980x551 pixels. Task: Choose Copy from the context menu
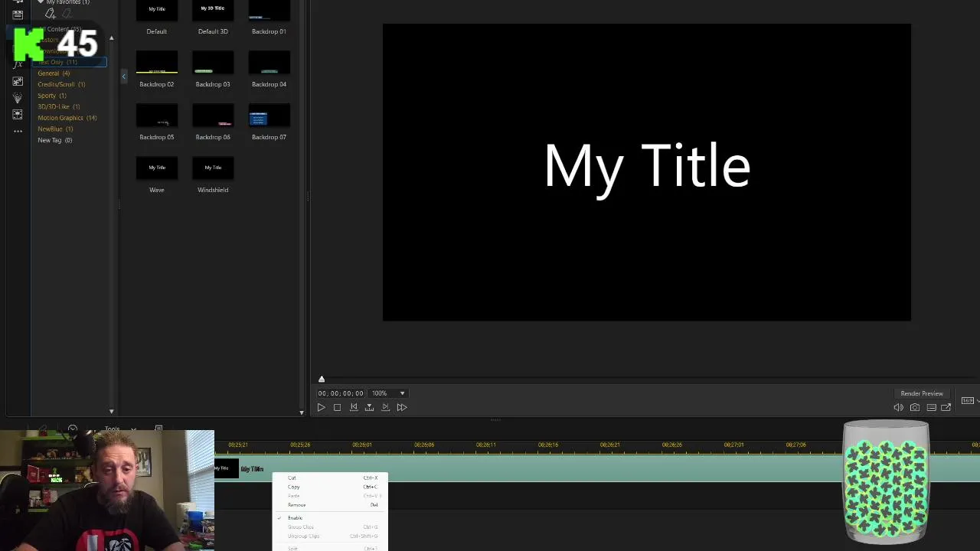coord(330,487)
